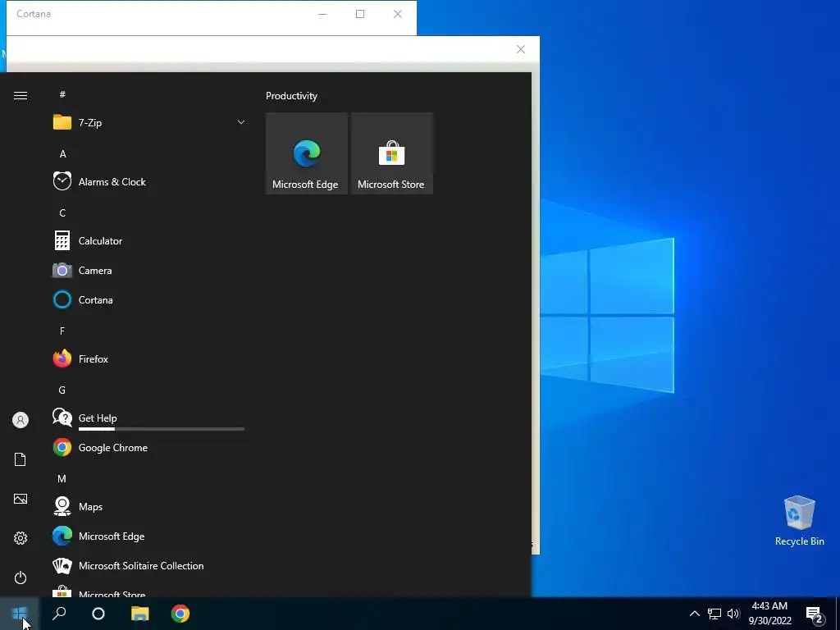Screen dimensions: 840x630
Task: Open taskbar Search magnifier
Action: point(59,614)
